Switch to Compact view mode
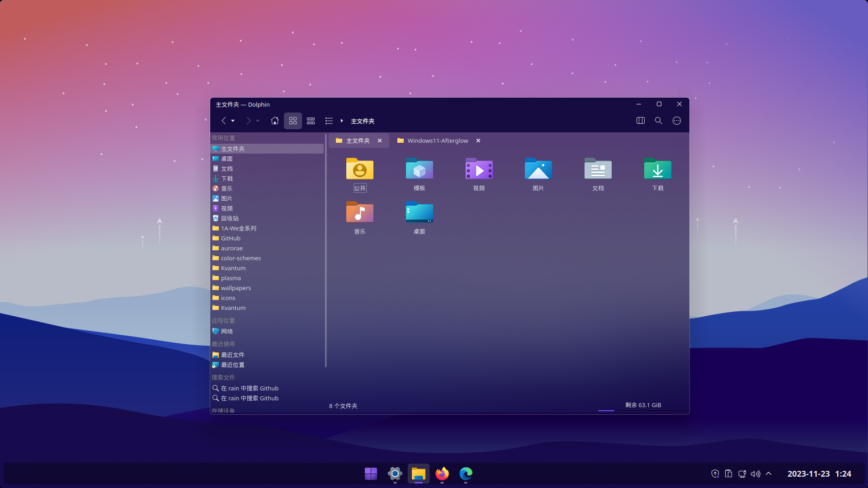Screen dimensions: 868x488 (311, 121)
